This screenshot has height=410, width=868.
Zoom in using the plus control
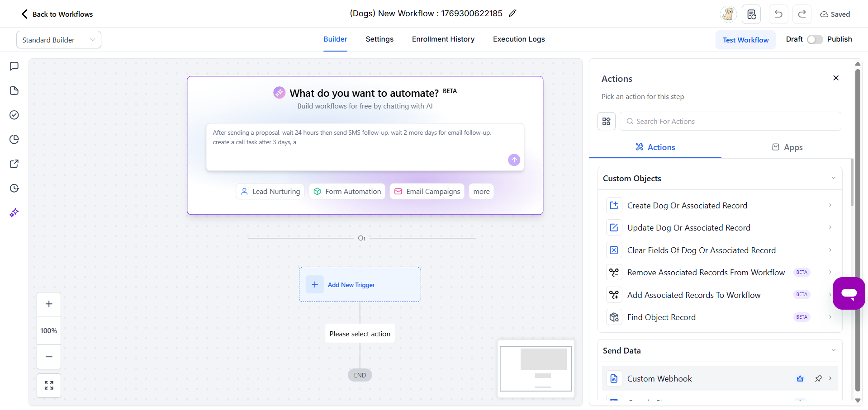[48, 304]
